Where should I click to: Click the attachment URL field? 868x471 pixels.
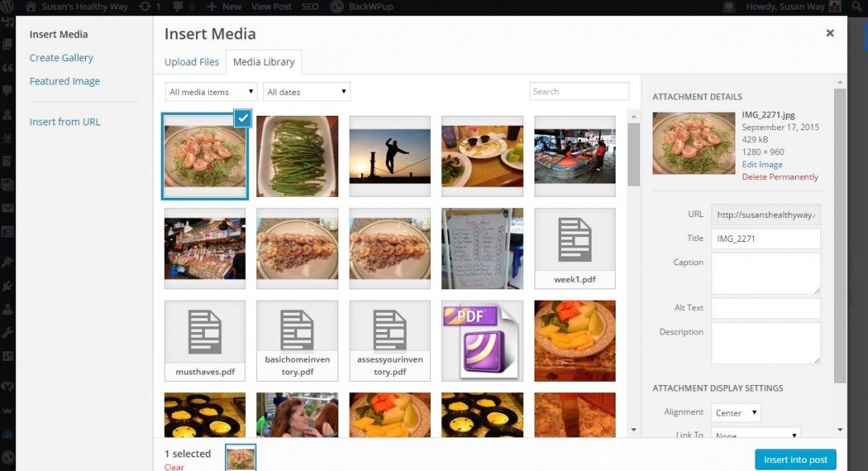point(766,215)
